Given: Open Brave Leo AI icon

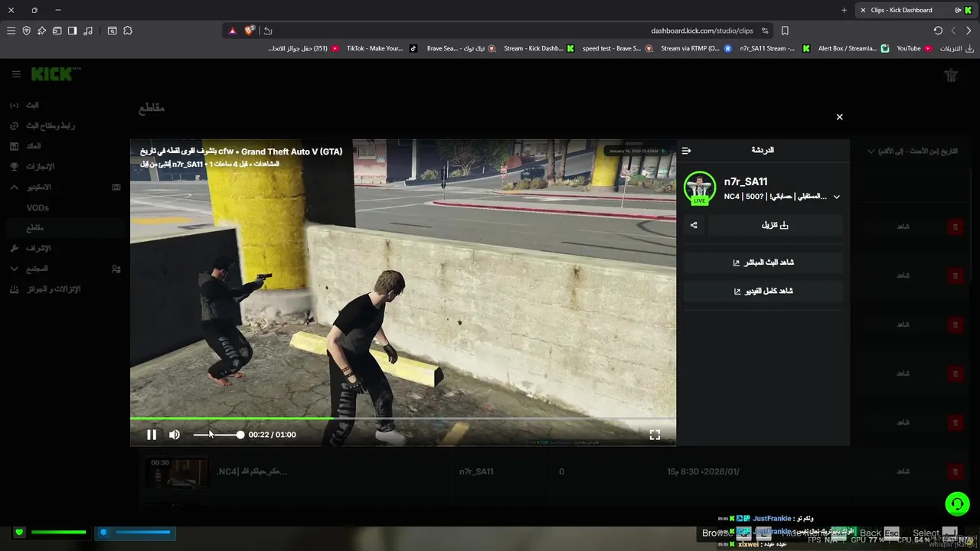Looking at the screenshot, I should (x=41, y=31).
